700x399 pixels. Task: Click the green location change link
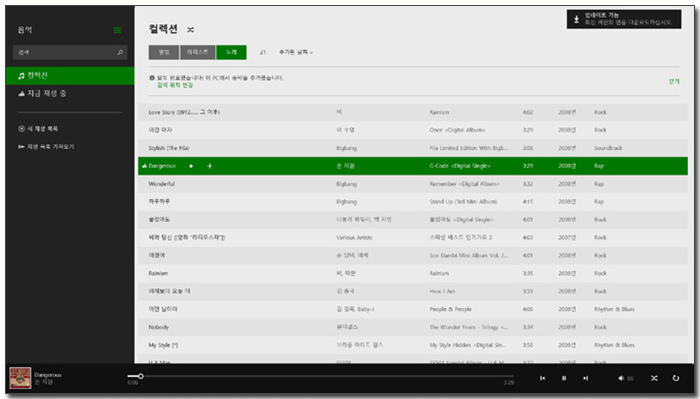pyautogui.click(x=175, y=85)
